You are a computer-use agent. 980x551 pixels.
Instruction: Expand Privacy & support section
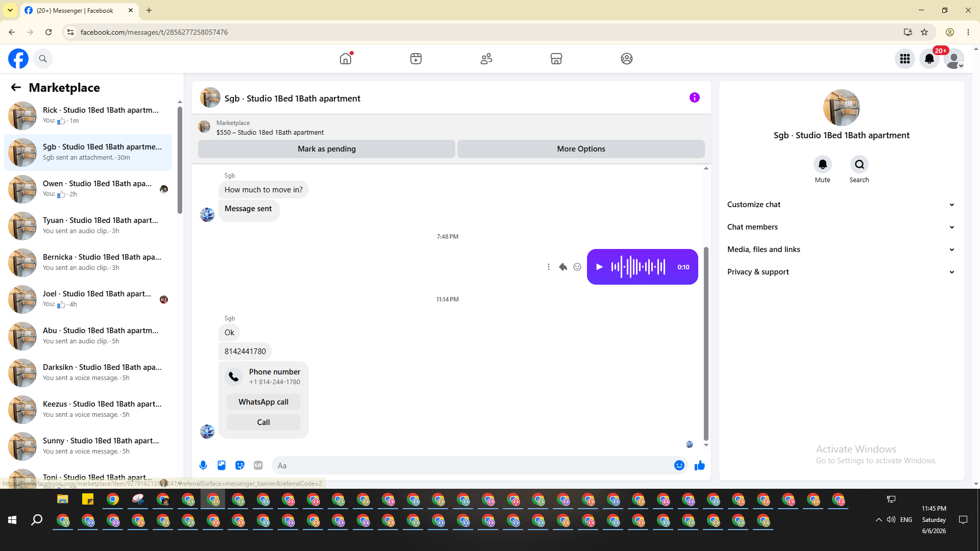[841, 272]
